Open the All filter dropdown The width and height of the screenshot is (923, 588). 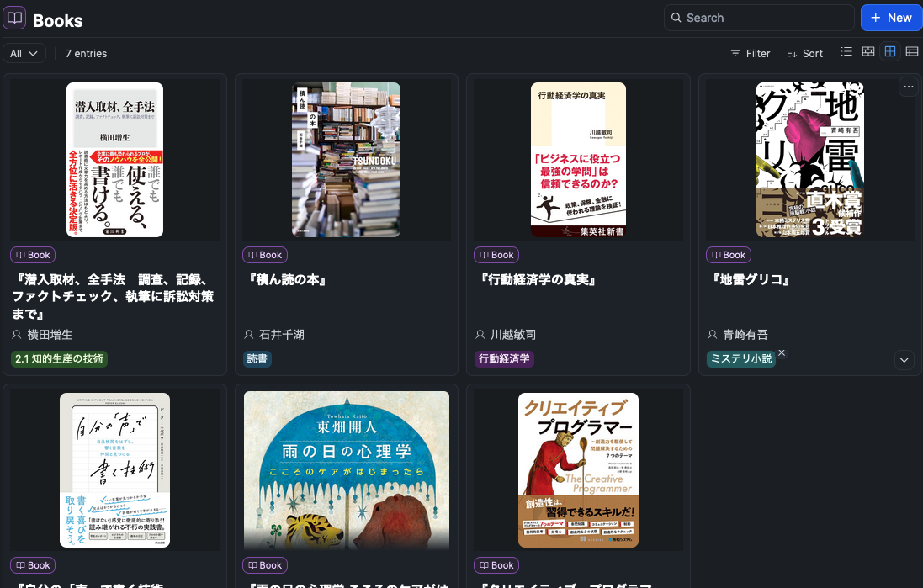pyautogui.click(x=24, y=53)
